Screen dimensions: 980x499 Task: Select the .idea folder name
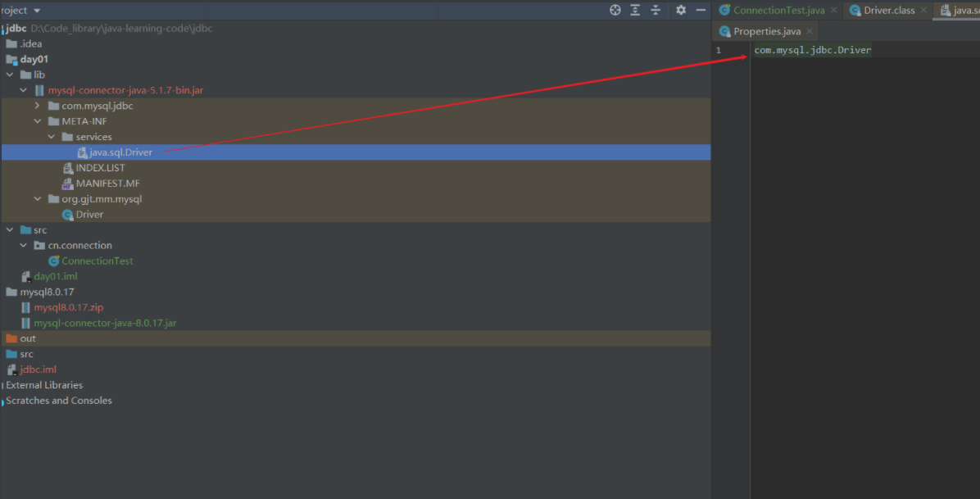(x=30, y=43)
